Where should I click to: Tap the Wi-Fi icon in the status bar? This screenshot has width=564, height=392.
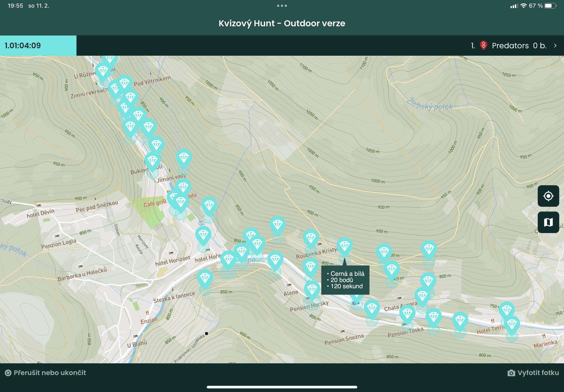523,6
